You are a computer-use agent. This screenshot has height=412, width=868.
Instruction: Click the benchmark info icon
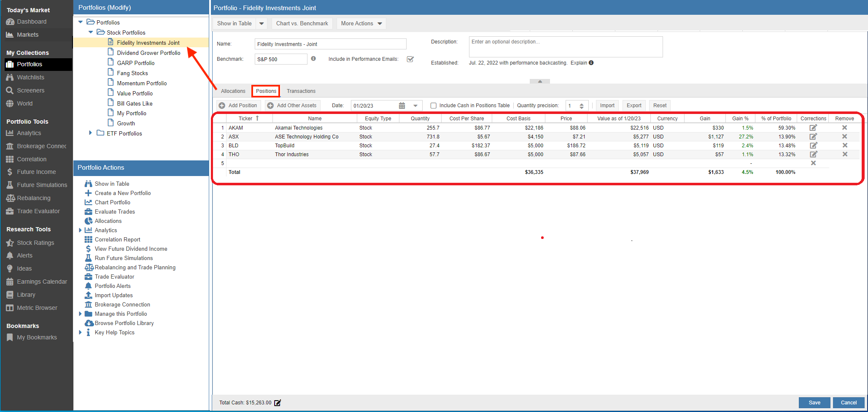click(313, 59)
